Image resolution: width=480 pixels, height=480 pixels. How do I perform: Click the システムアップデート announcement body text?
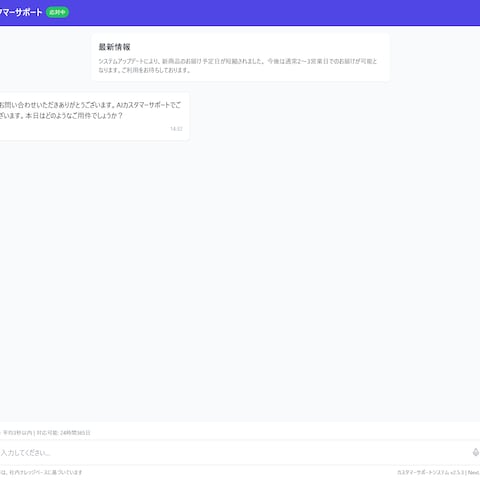[x=238, y=66]
